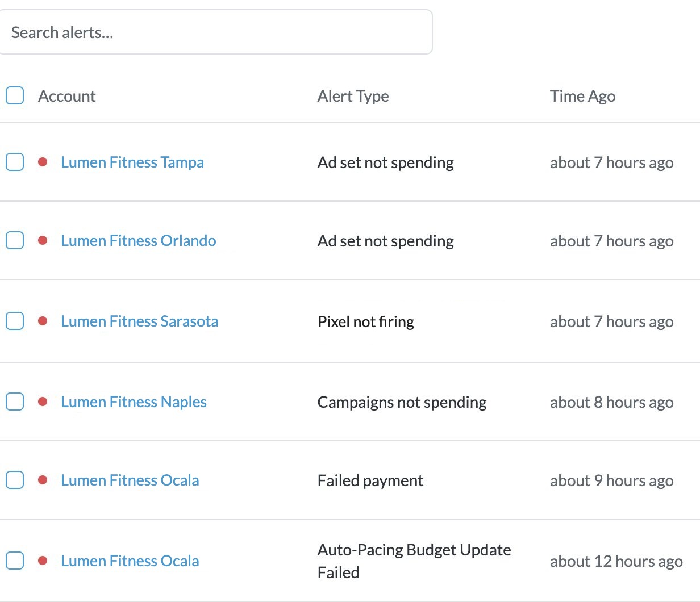Click 'about 7 hours ago' in Tampa row
The height and width of the screenshot is (602, 700).
click(612, 163)
